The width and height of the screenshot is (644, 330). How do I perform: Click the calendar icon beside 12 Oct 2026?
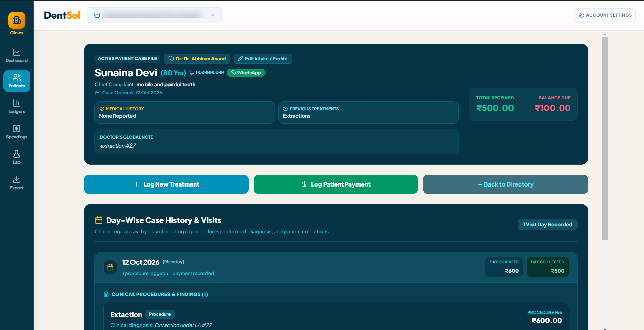pyautogui.click(x=110, y=267)
